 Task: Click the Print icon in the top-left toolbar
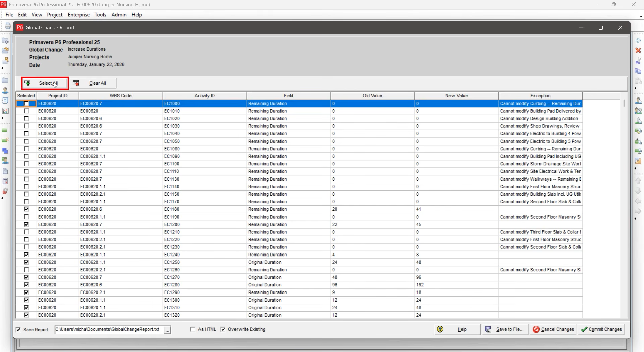tap(7, 26)
